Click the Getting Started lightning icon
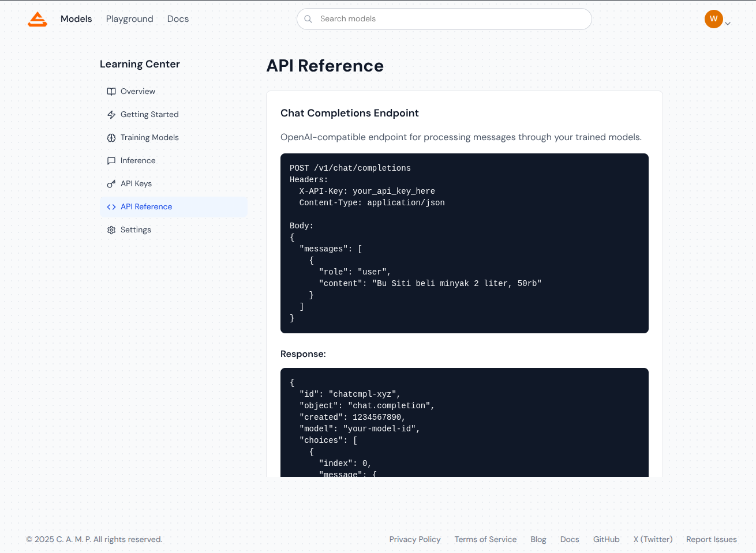The width and height of the screenshot is (756, 553). pyautogui.click(x=111, y=114)
